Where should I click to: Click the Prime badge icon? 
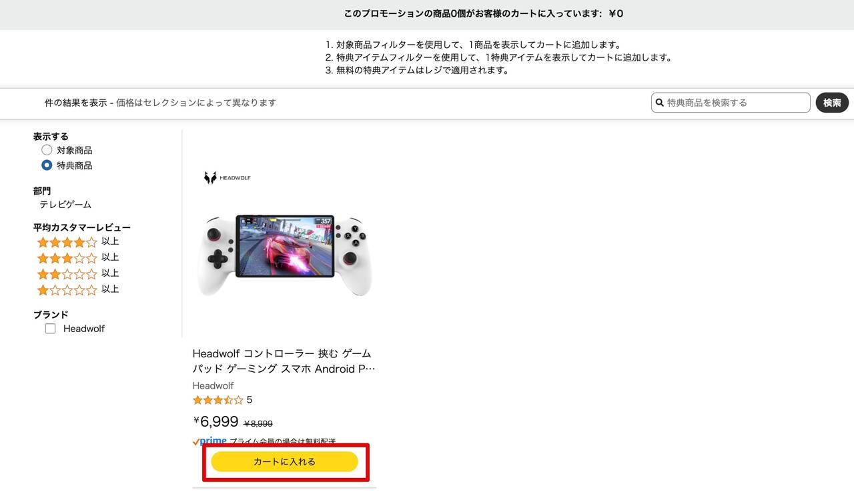pos(209,441)
